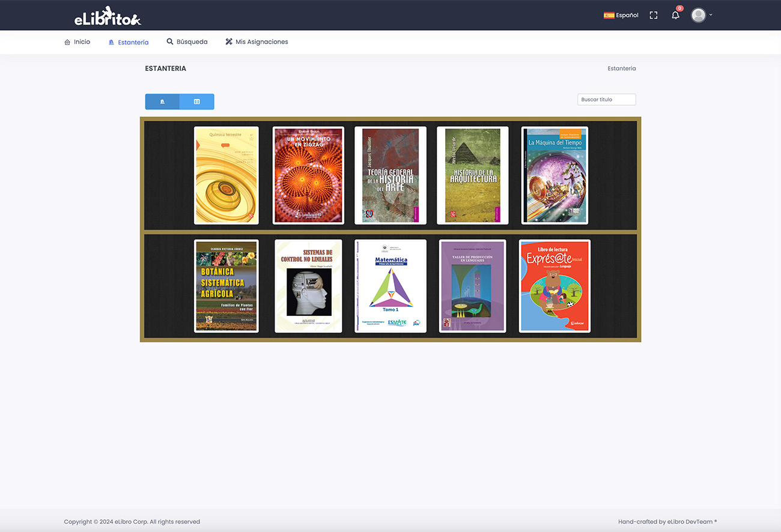Click the ESTANTERIA page heading
Image resolution: width=781 pixels, height=532 pixels.
pos(166,68)
